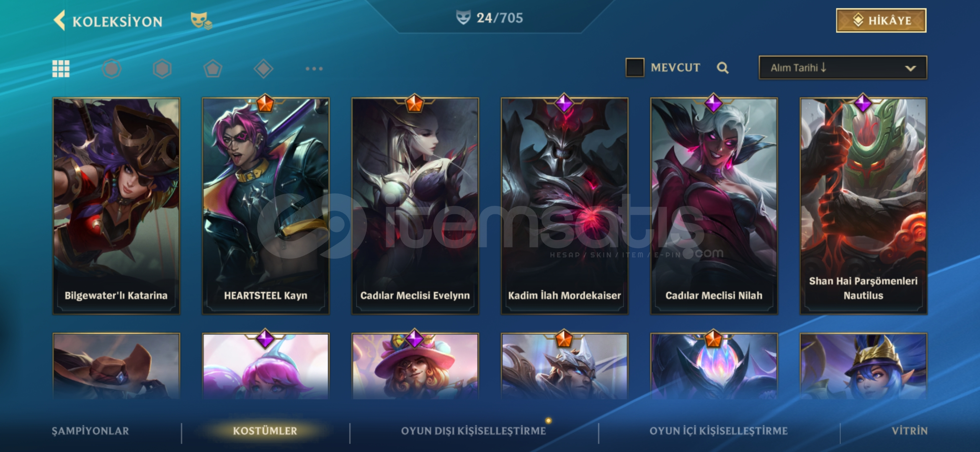Open the Bilgewater'lı Katarina skin card

click(116, 206)
